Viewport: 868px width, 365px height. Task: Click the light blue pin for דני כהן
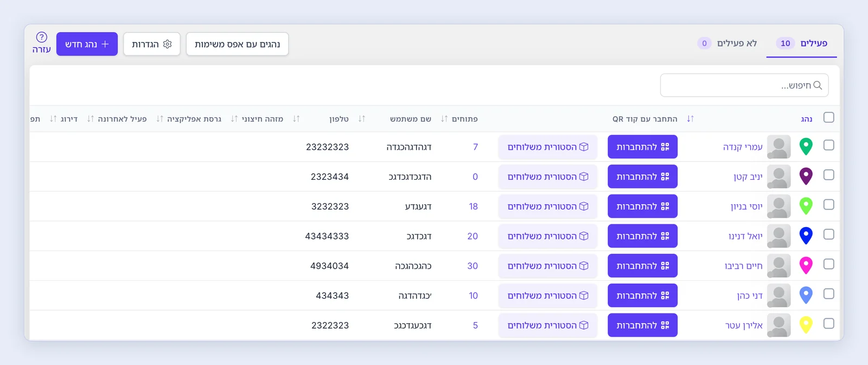806,295
